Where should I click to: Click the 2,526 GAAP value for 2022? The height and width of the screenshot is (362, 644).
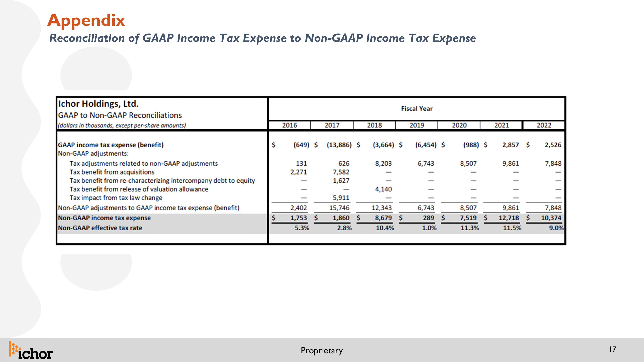pyautogui.click(x=553, y=145)
